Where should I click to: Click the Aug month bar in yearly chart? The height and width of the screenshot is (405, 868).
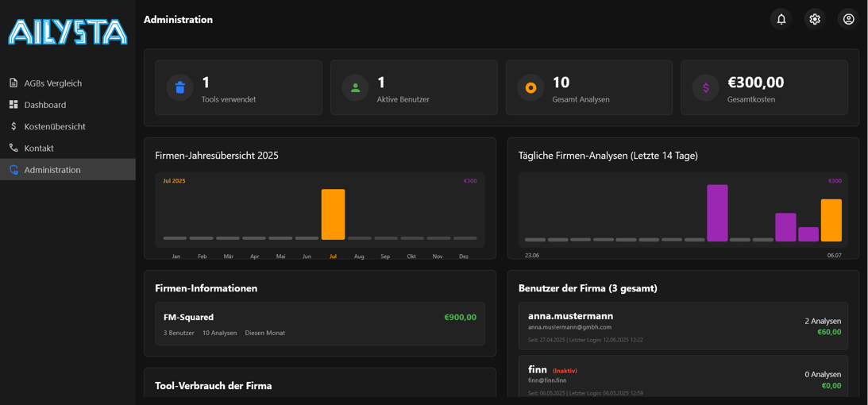tap(359, 237)
